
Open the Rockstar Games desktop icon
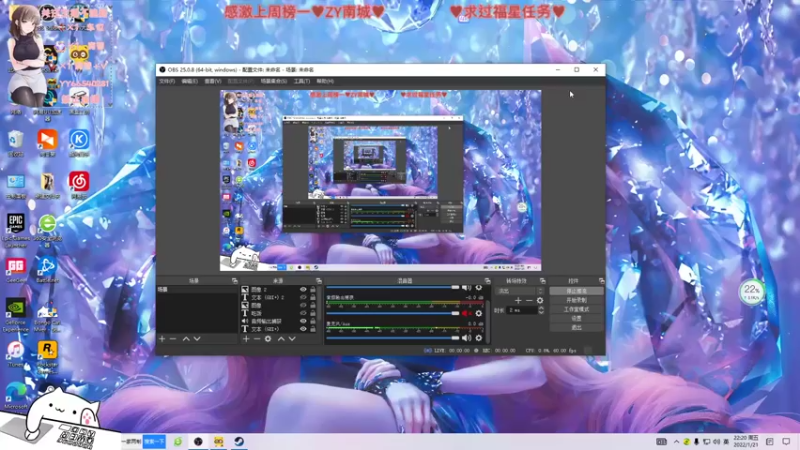(x=47, y=357)
